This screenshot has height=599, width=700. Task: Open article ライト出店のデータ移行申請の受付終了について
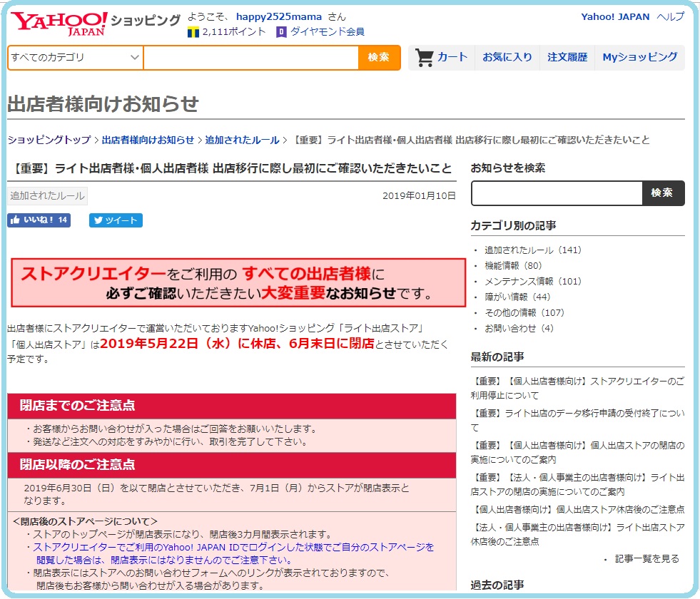point(577,421)
